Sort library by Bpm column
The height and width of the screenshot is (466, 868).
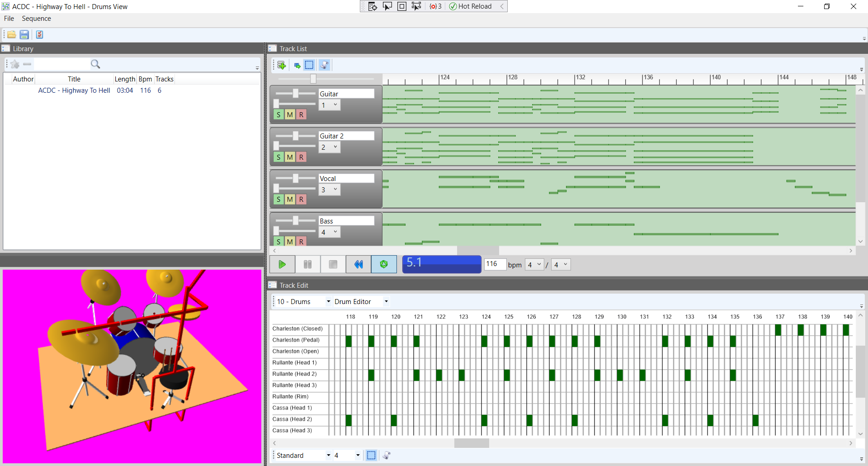[145, 79]
